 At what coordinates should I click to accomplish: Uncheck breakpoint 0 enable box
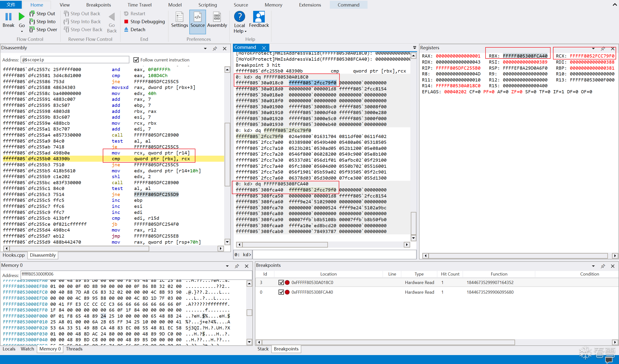click(x=281, y=292)
